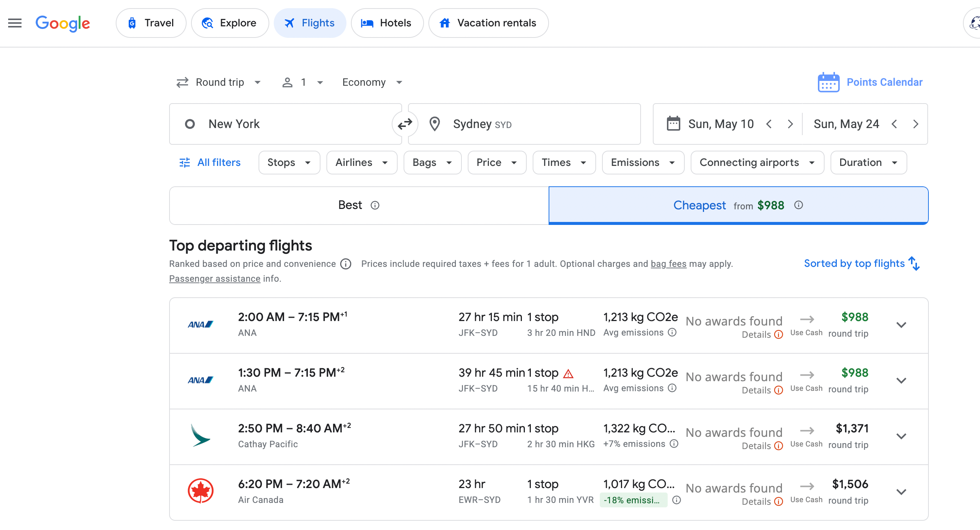Go to previous return date
The image size is (980, 530).
(894, 124)
